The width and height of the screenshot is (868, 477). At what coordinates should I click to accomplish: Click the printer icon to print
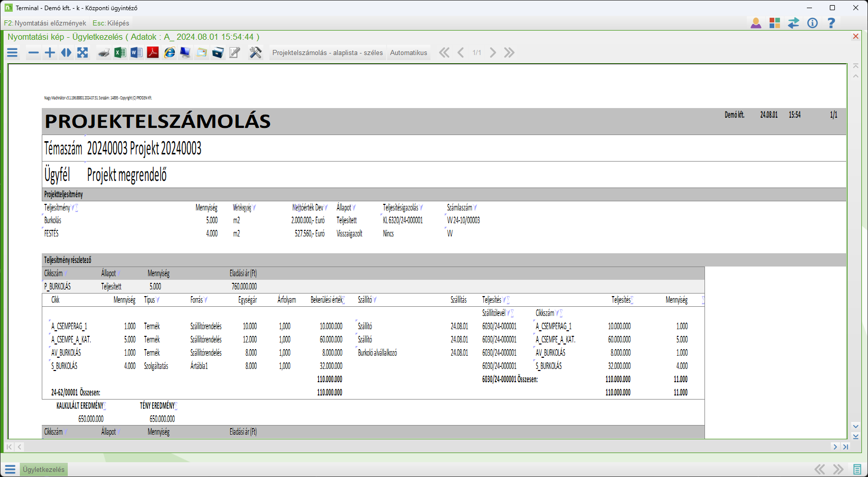point(104,52)
